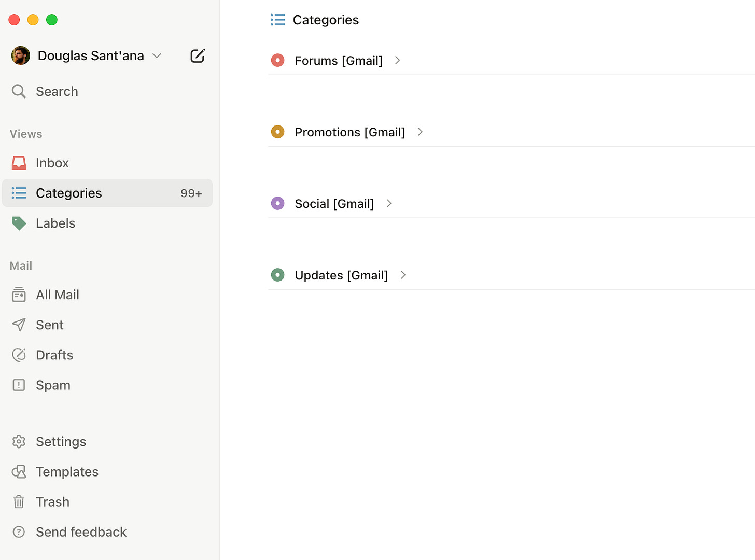
Task: Expand Forums [Gmail] chevron
Action: pos(397,60)
